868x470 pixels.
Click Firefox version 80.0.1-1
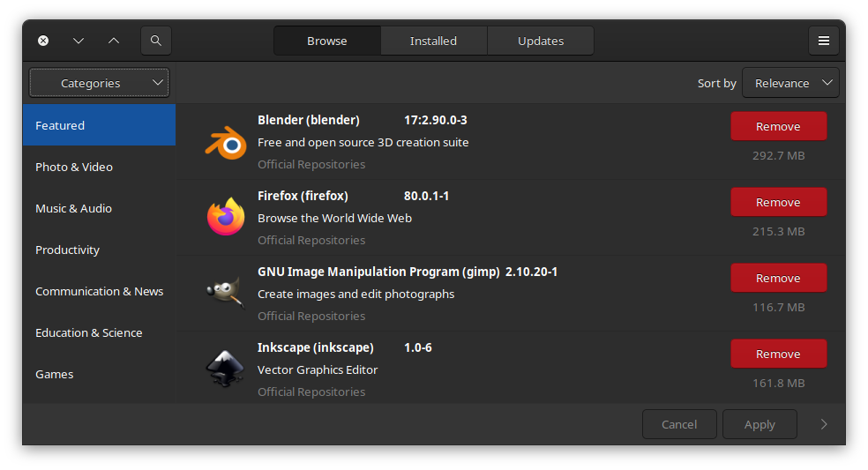click(426, 196)
